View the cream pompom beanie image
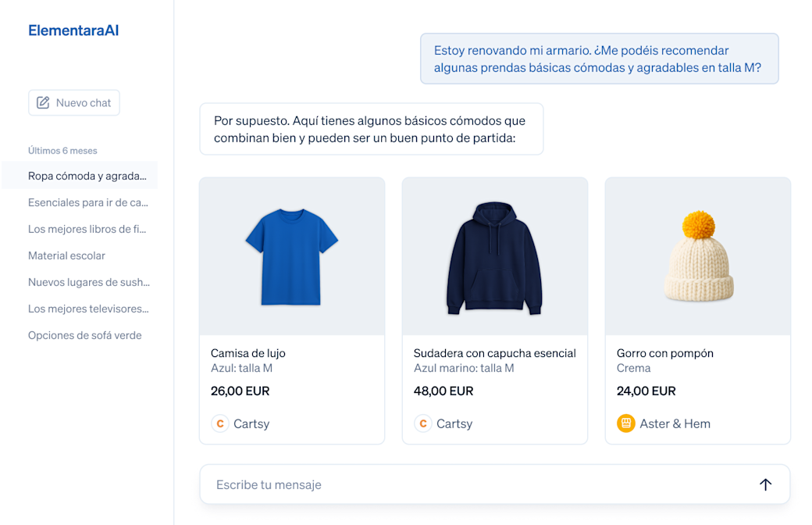Viewport: 812px width, 525px height. point(698,257)
